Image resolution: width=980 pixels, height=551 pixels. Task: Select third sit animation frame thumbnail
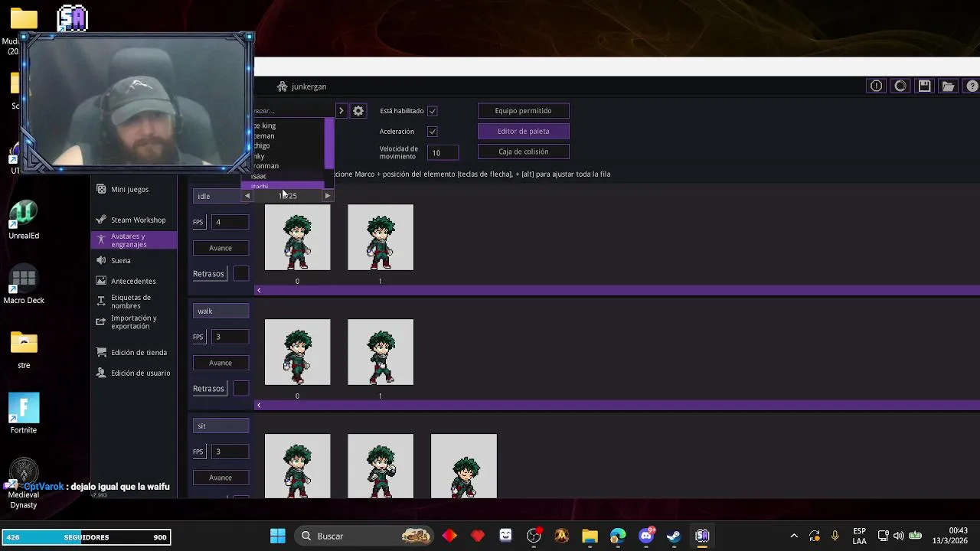(x=463, y=466)
